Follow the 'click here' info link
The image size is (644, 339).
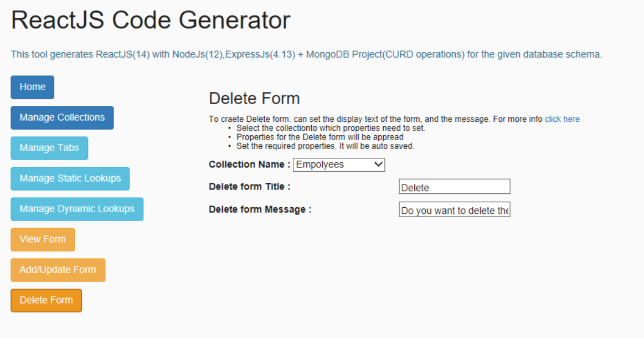pos(562,119)
